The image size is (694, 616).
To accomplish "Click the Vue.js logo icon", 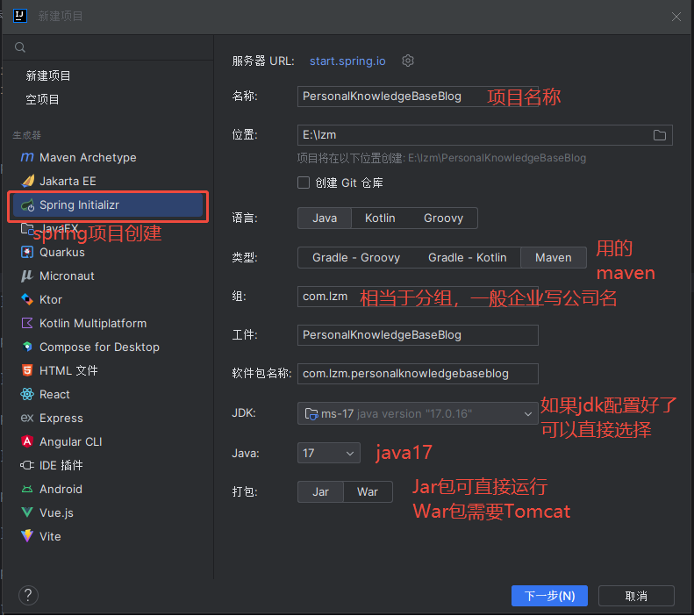I will [x=27, y=512].
